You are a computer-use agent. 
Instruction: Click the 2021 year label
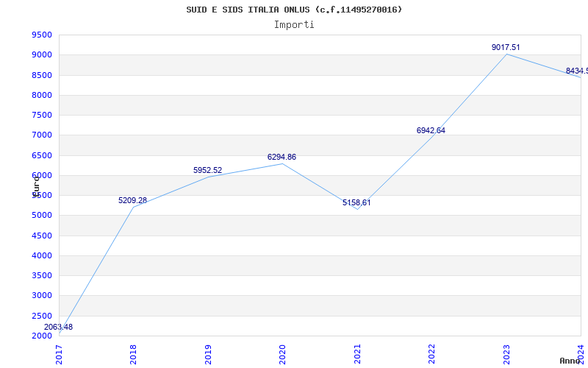click(x=357, y=355)
